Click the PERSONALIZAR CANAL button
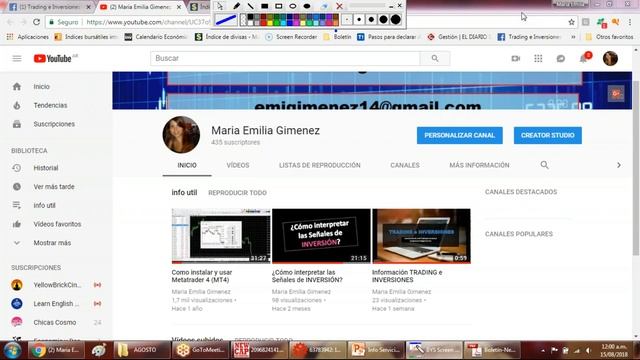Viewport: 640px width, 360px height. pos(460,135)
